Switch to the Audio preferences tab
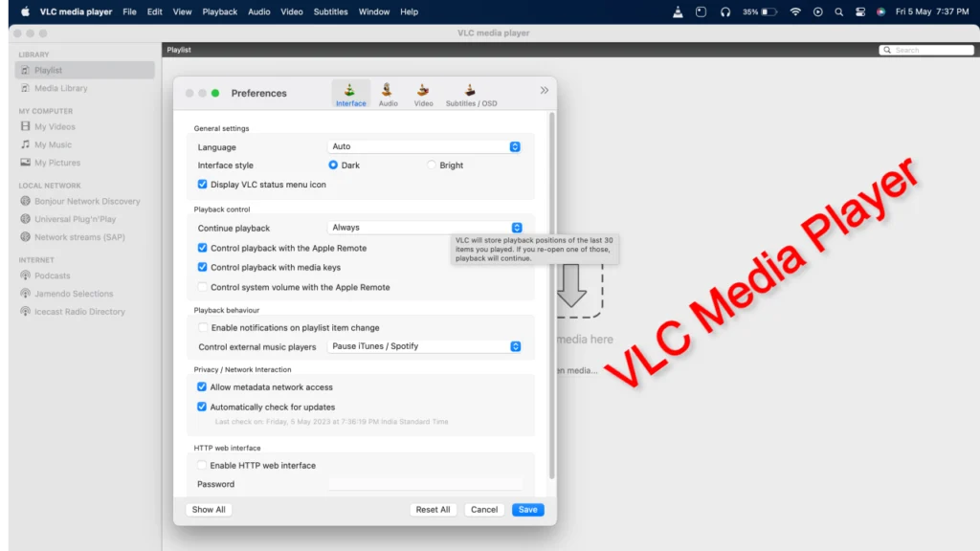Viewport: 980px width, 551px height. click(388, 95)
